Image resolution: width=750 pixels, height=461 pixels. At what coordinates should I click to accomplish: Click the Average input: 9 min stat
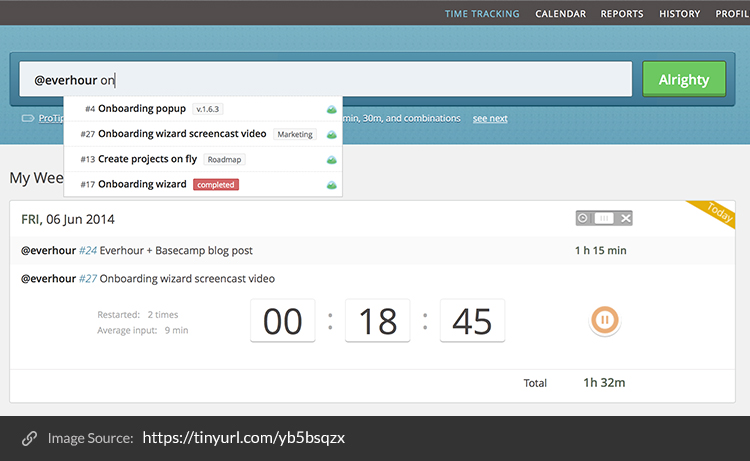click(143, 330)
